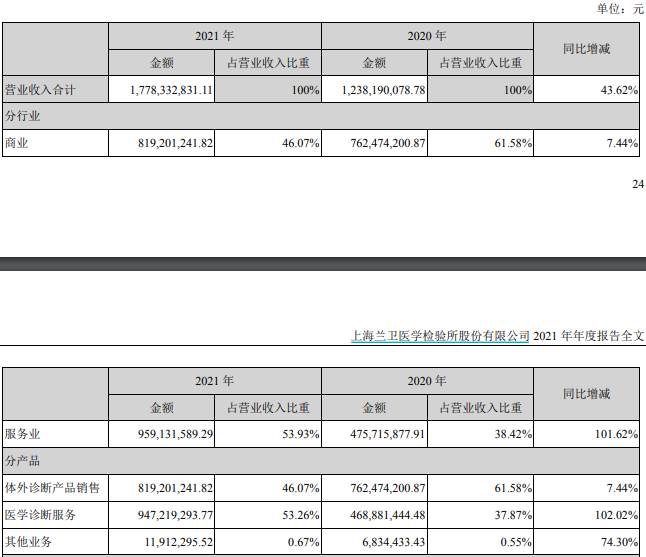Click 7.44% in 体外诊断产品销售 row
The height and width of the screenshot is (557, 646).
pyautogui.click(x=622, y=488)
